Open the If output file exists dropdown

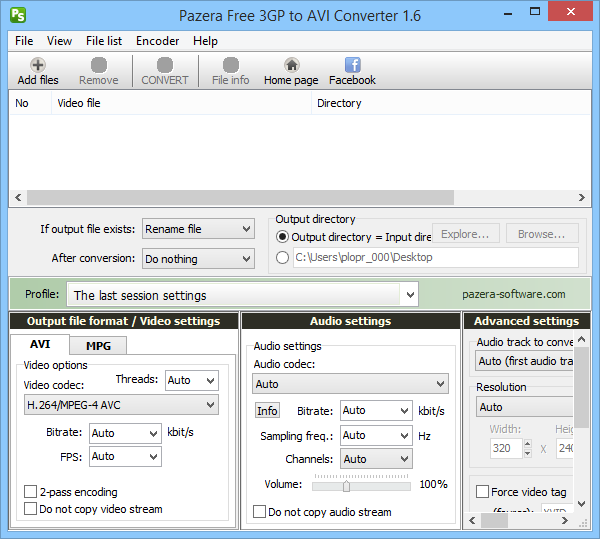point(198,229)
